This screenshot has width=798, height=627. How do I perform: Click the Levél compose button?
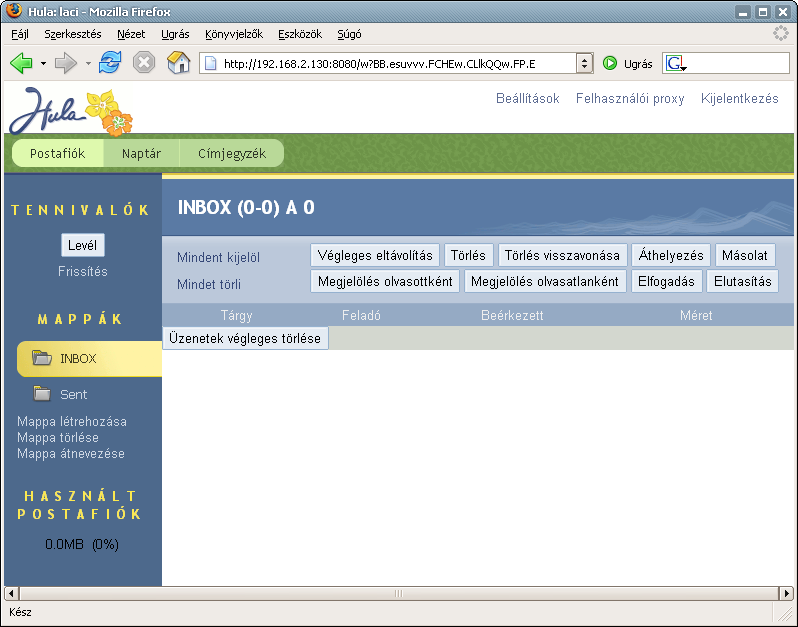tap(82, 245)
